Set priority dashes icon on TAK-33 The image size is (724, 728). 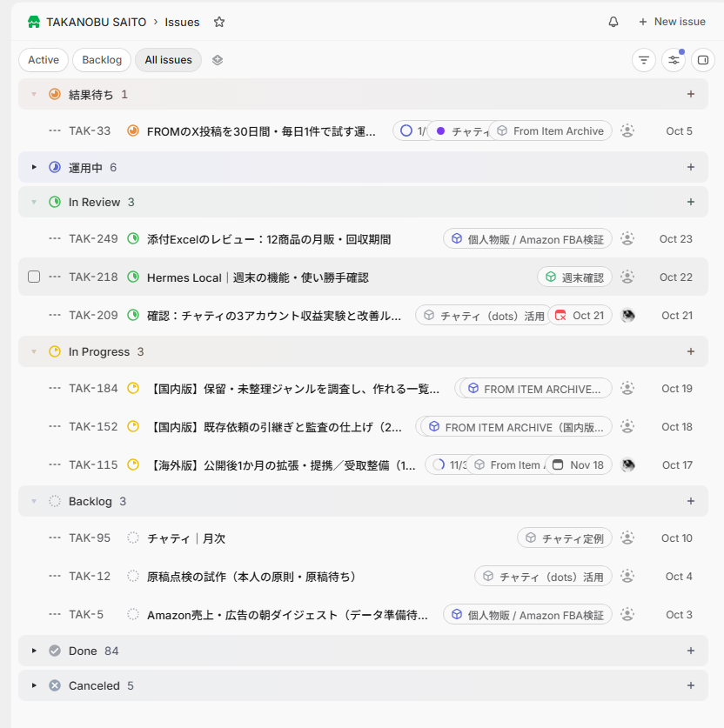[x=55, y=131]
